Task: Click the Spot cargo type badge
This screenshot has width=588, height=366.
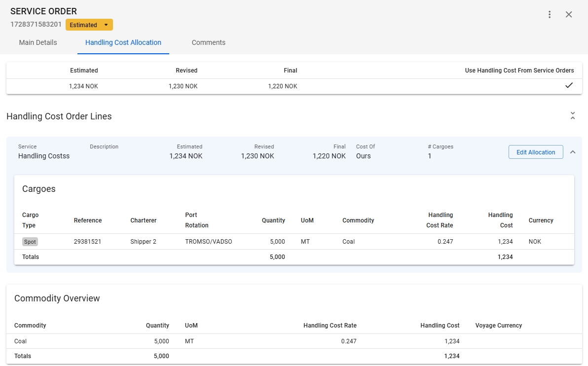Action: (30, 242)
